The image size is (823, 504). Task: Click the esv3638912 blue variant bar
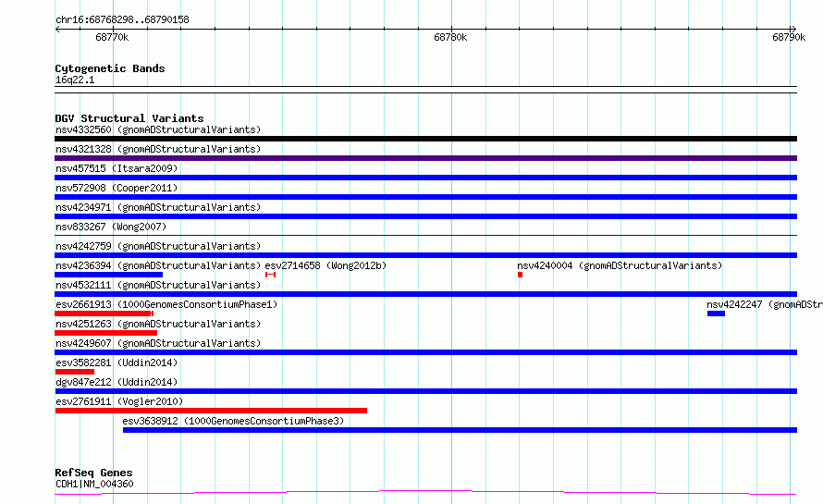[x=460, y=430]
